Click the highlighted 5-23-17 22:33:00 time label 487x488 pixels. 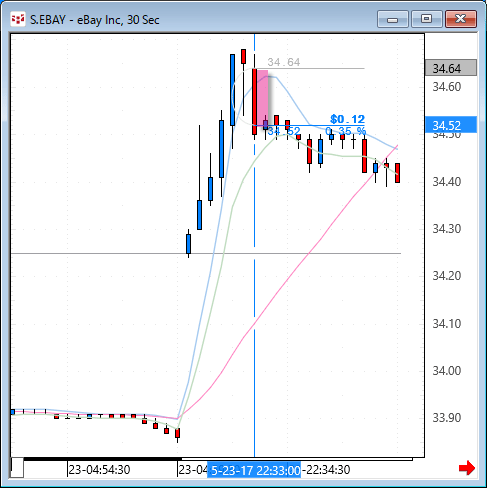[254, 470]
